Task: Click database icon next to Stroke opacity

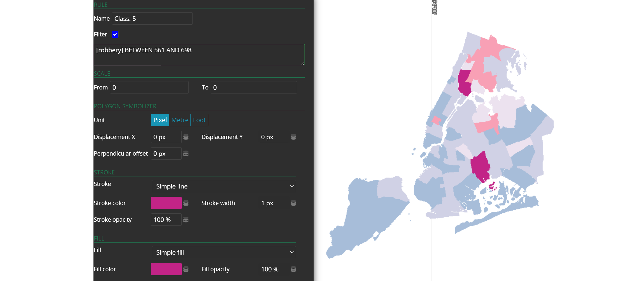Action: pos(186,220)
